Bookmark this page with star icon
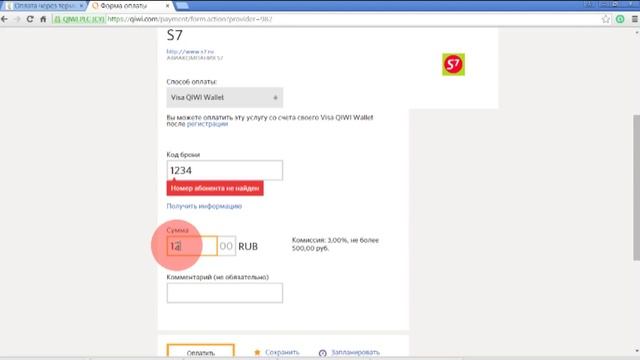This screenshot has width=640, height=360. coord(606,19)
